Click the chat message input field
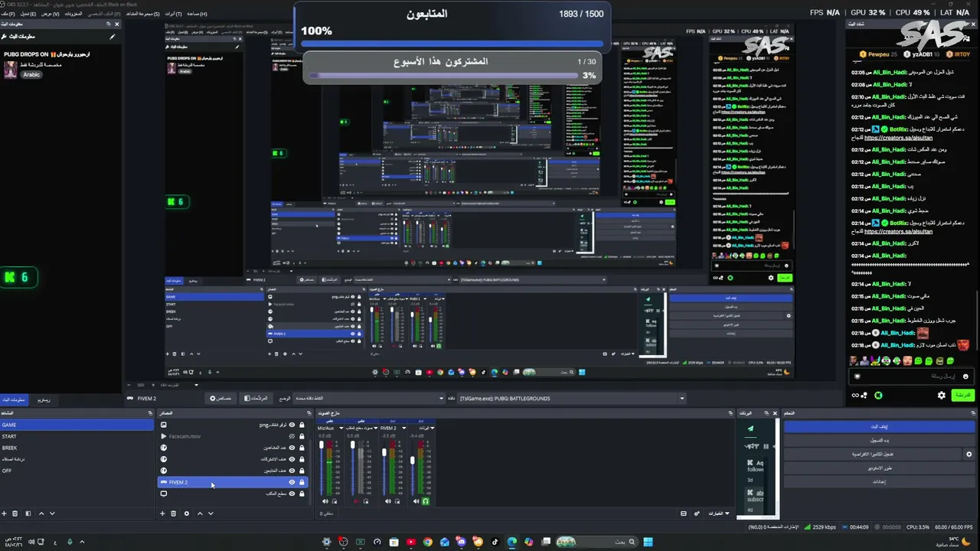980x551 pixels. (x=911, y=376)
